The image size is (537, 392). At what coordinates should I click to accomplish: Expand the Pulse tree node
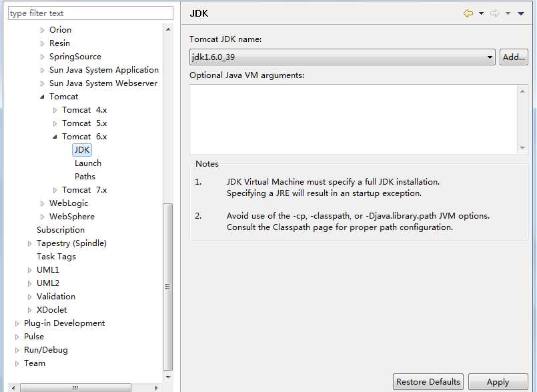(x=17, y=337)
